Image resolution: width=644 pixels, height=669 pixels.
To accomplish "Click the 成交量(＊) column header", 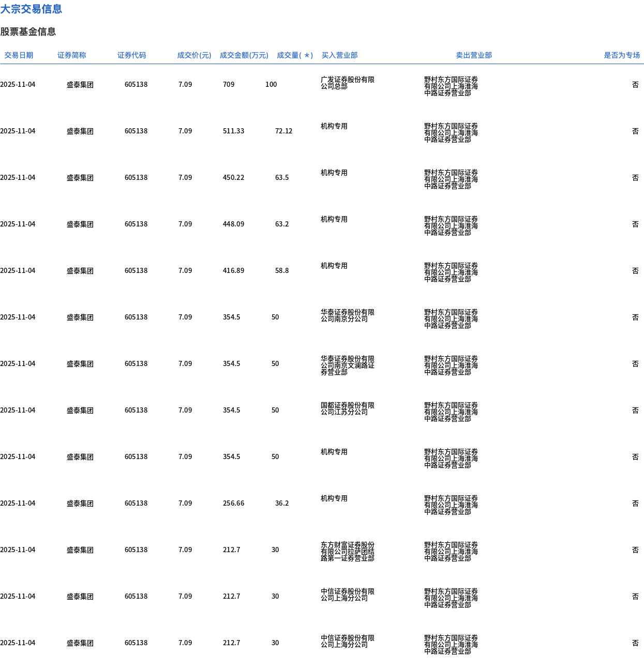I will coord(295,55).
